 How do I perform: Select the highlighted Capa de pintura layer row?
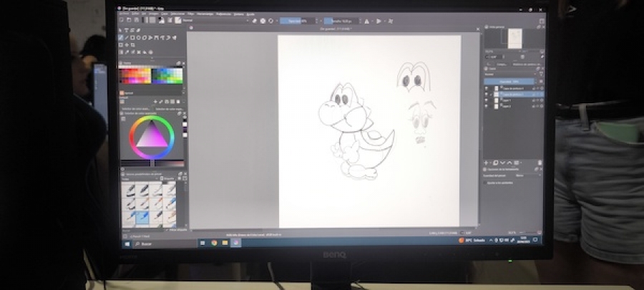514,94
